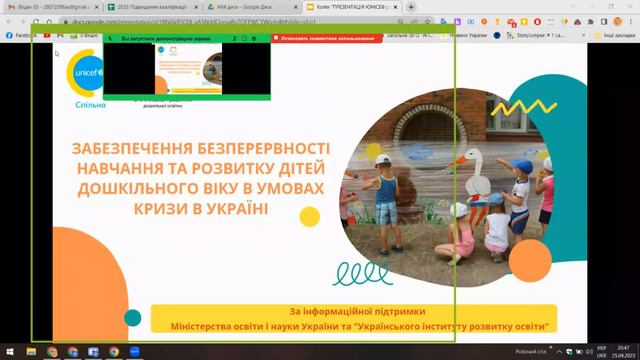Open the share page icon in address bar
640x360 pixels.
[414, 21]
